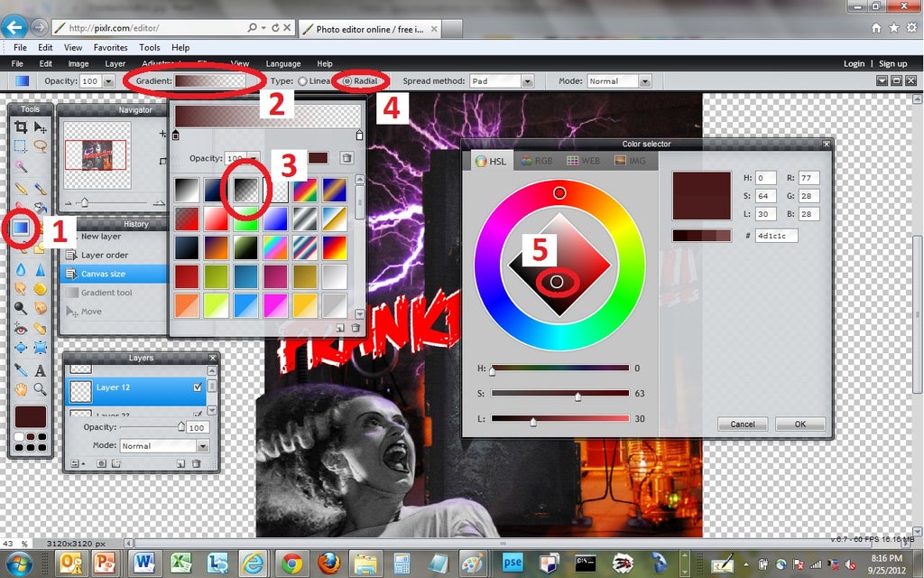Viewport: 924px width, 578px height.
Task: Go back with browser back button
Action: [x=14, y=27]
